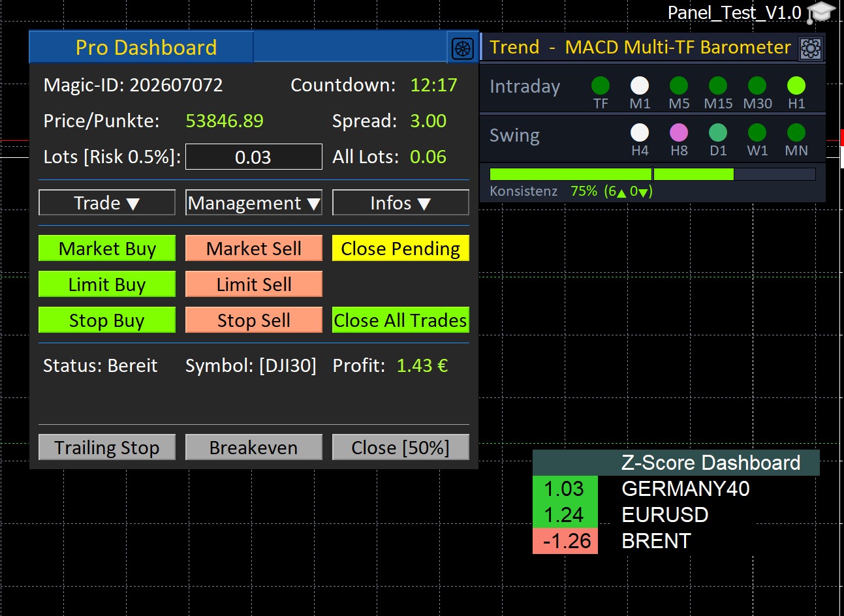844x616 pixels.
Task: Click the M30 trend indicator dot
Action: (757, 85)
